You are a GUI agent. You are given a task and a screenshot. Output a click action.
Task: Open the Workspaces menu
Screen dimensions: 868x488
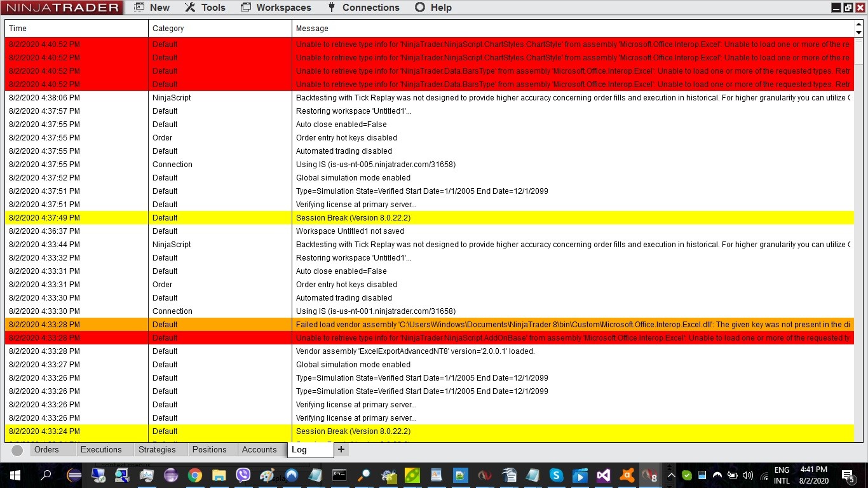[x=276, y=8]
